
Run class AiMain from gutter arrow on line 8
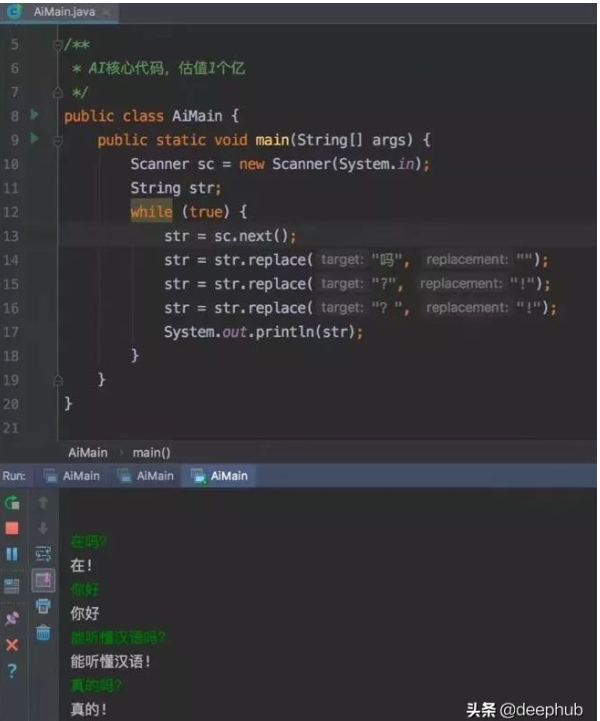34,114
